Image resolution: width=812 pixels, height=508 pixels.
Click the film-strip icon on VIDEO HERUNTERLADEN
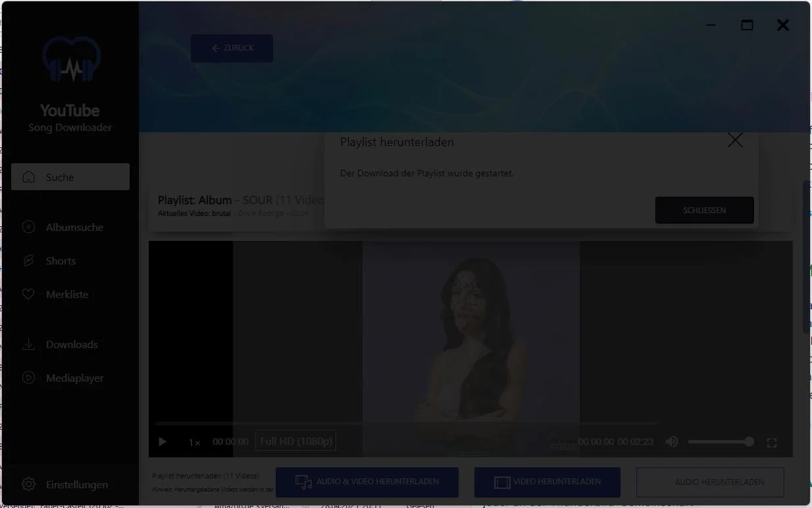point(502,483)
